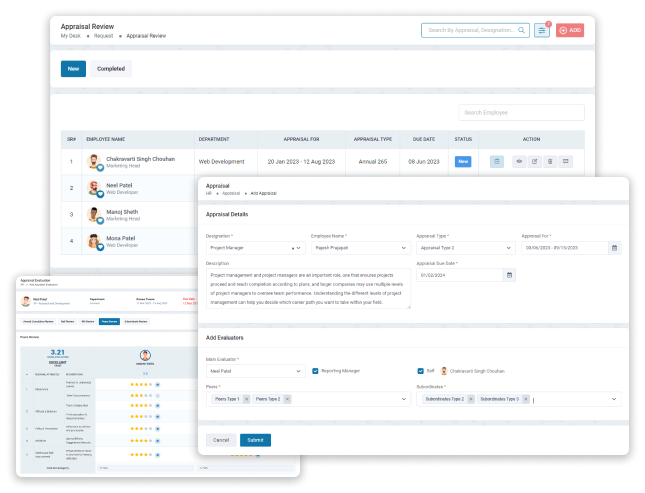This screenshot has height=493, width=645.
Task: Uncheck the Reporting Manager checkbox
Action: (x=315, y=371)
